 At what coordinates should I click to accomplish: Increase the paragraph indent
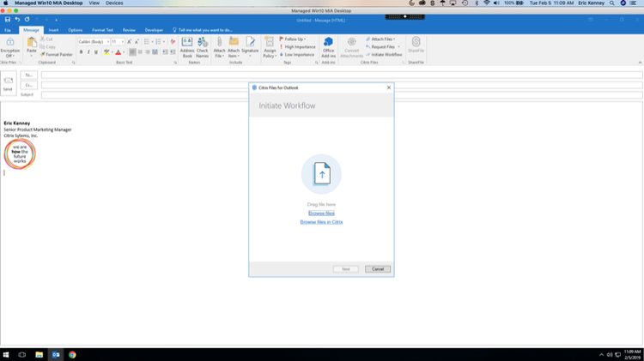pos(173,52)
